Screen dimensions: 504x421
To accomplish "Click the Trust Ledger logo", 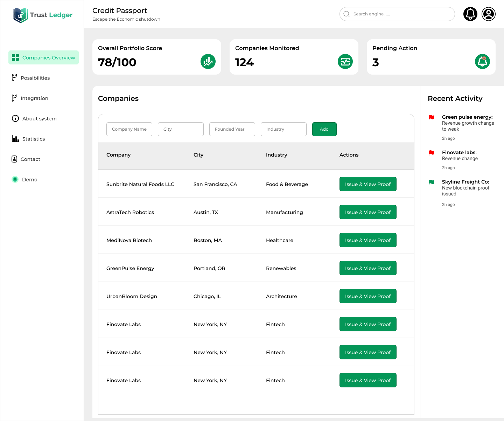I will click(x=42, y=15).
